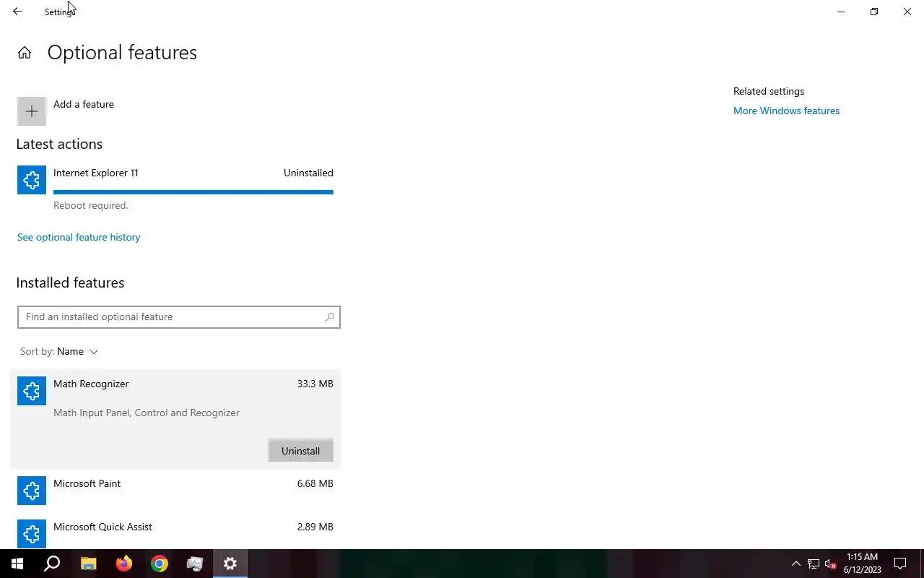The width and height of the screenshot is (924, 578).
Task: Click the 33.3 MB size value
Action: coord(315,384)
